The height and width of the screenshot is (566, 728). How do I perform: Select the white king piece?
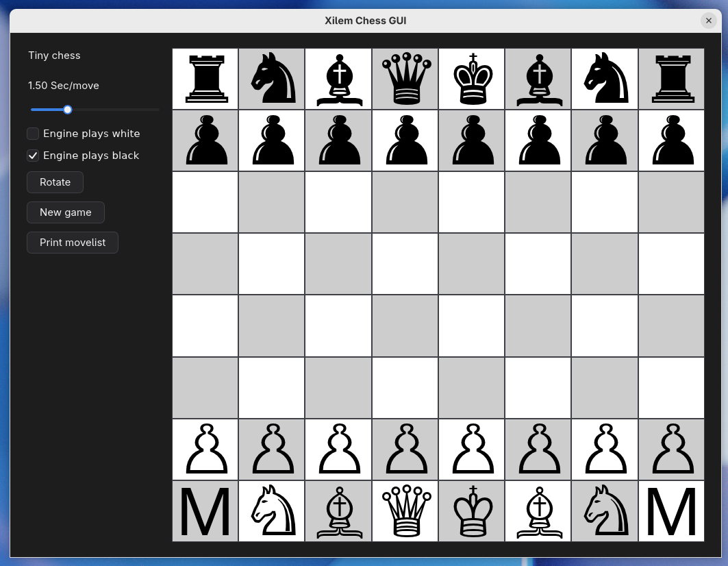tap(472, 511)
